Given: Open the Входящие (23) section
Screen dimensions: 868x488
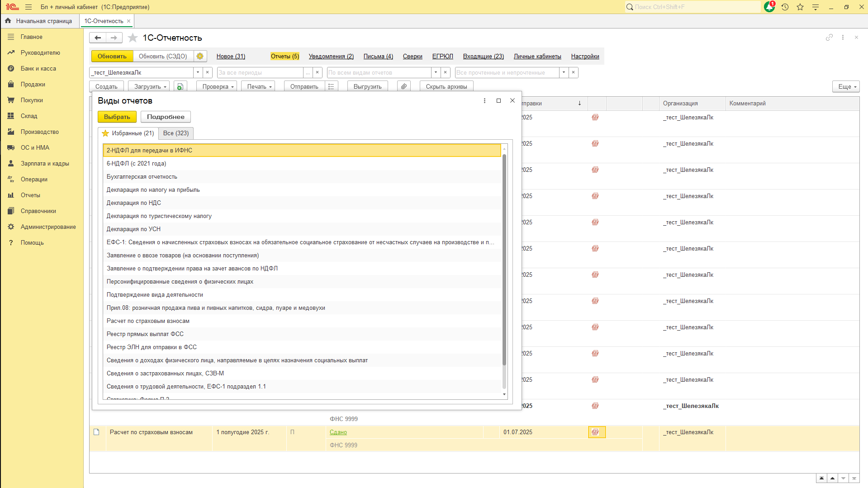Looking at the screenshot, I should tap(483, 56).
